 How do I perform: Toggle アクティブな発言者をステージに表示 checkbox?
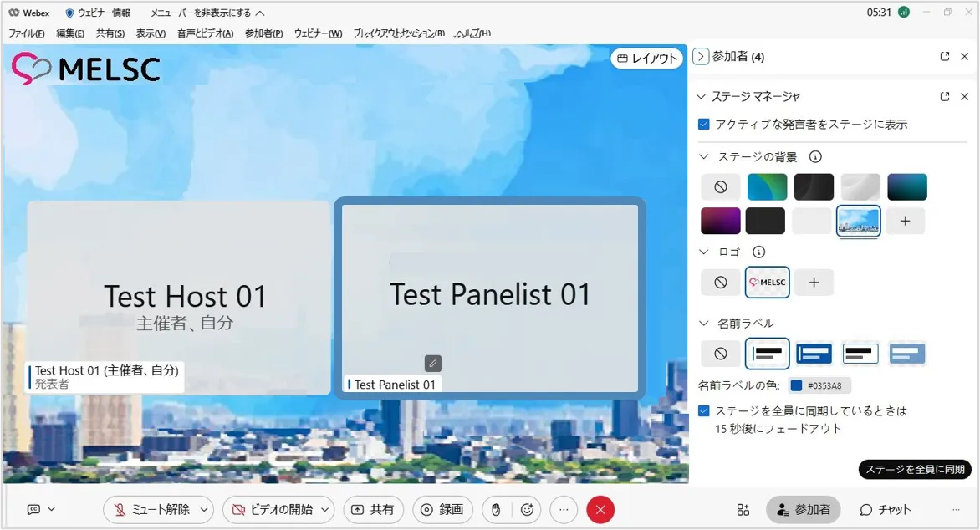click(704, 124)
